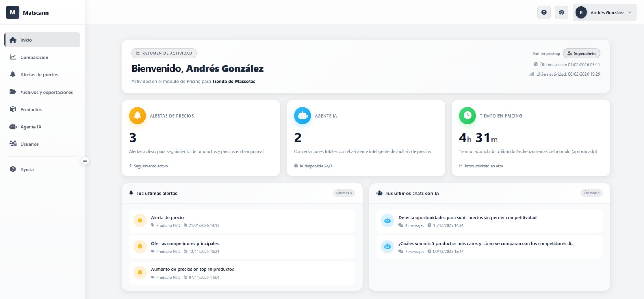
Task: Click IA disponible 24/7 status text
Action: [x=316, y=166]
